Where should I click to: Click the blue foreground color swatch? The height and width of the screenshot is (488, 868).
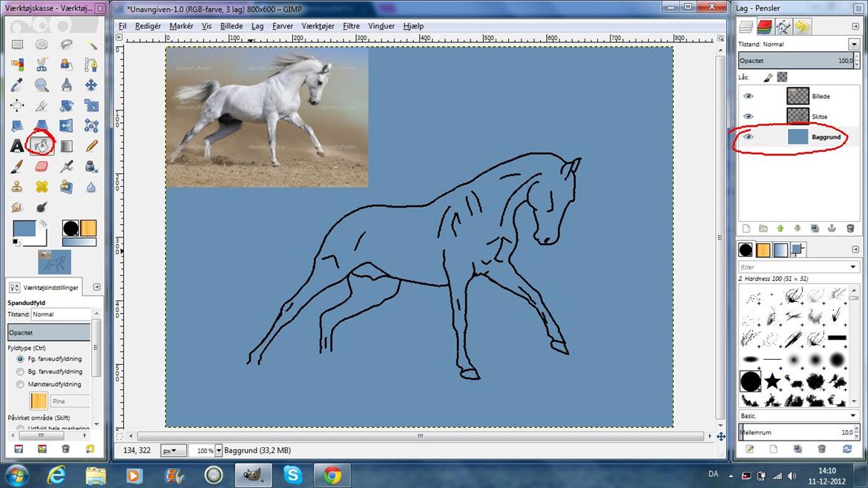point(25,228)
